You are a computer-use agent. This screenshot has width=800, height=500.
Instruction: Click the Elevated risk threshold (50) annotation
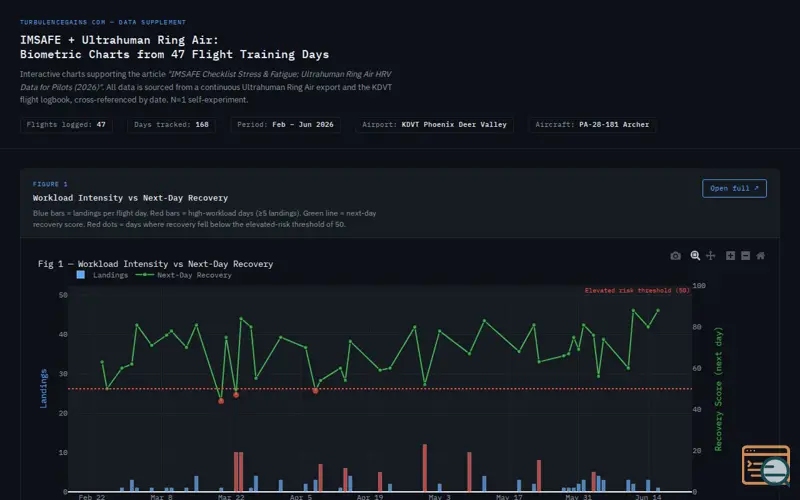tap(637, 290)
